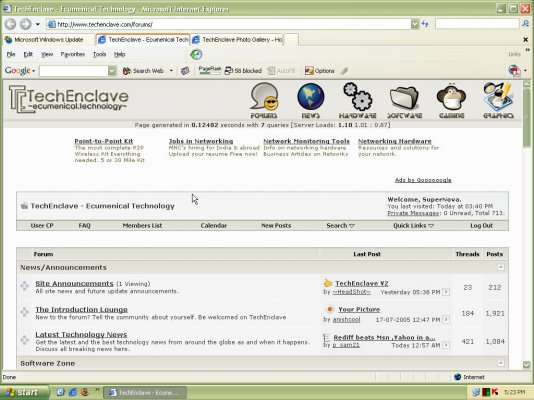This screenshot has width=534, height=400.
Task: Open the Search Web dropdown arrow
Action: coord(171,71)
